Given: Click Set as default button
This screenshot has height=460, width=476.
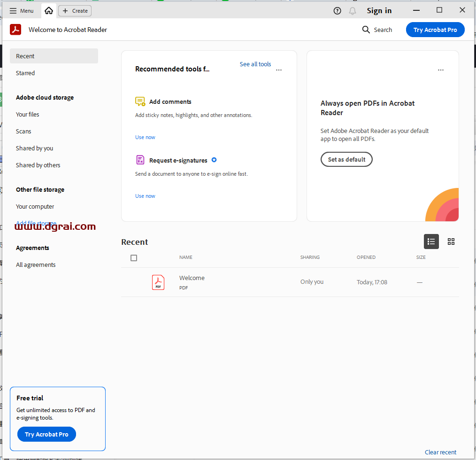Looking at the screenshot, I should click(x=346, y=159).
